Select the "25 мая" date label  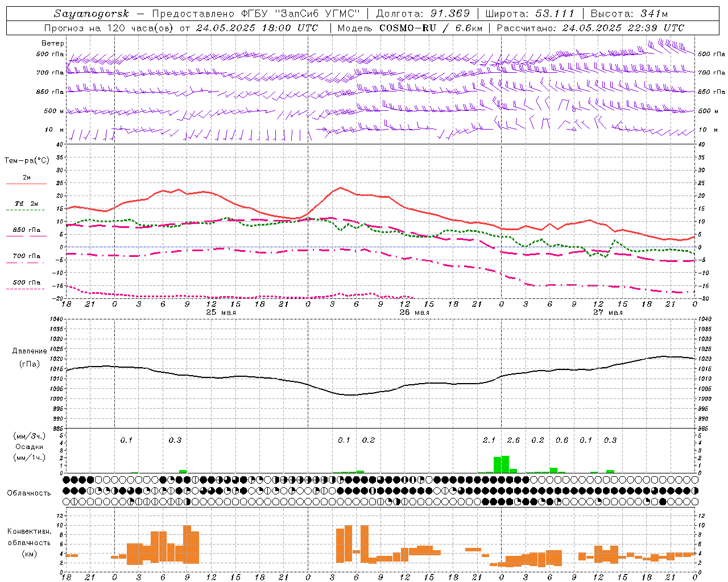pos(221,313)
